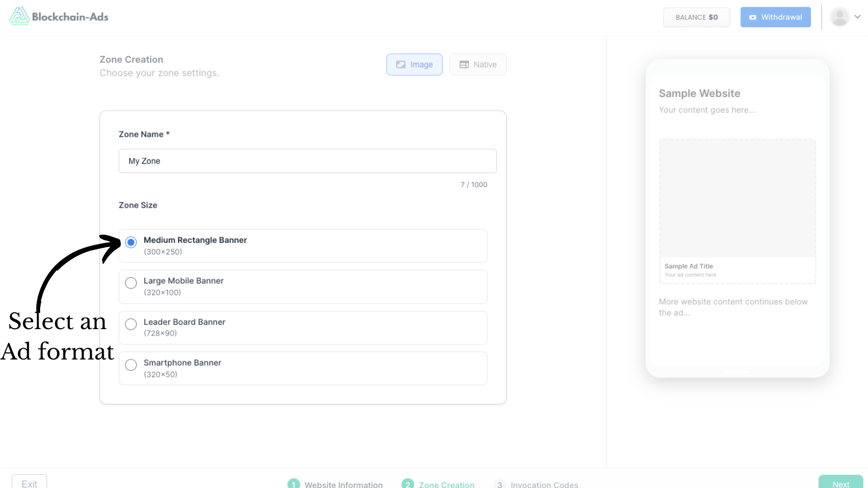Switch to the Image zone type tab
868x488 pixels.
pyautogui.click(x=414, y=65)
